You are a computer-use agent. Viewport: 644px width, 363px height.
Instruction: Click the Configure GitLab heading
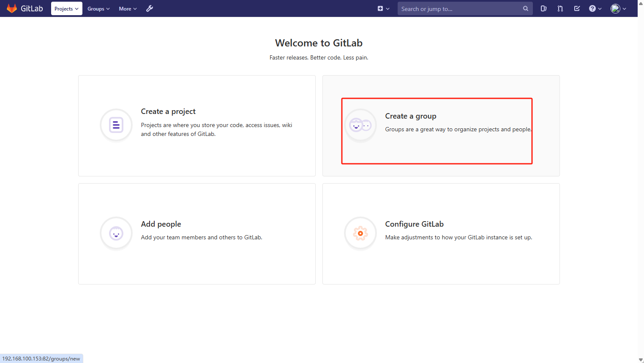coord(414,224)
